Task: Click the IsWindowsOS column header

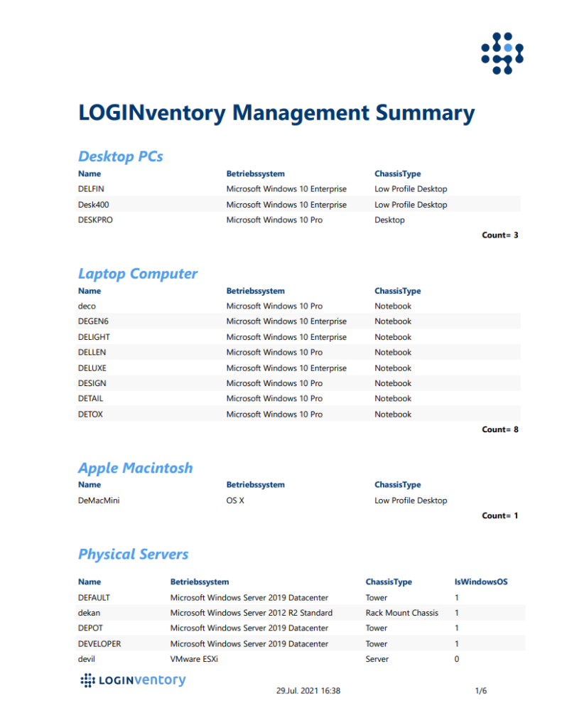Action: click(481, 582)
